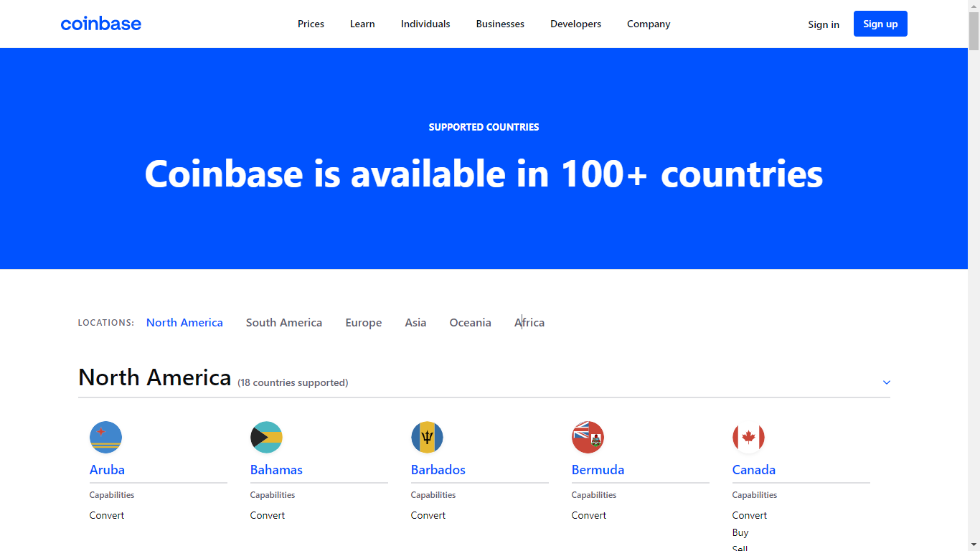Open the Prices menu item
The image size is (980, 551).
(x=311, y=24)
